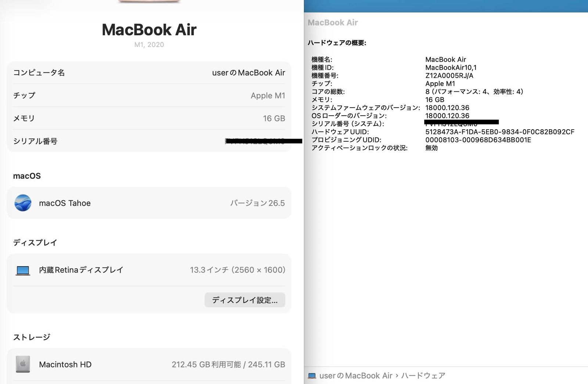Click the アクティベーションロックの状況: label
588x384 pixels.
tap(359, 148)
